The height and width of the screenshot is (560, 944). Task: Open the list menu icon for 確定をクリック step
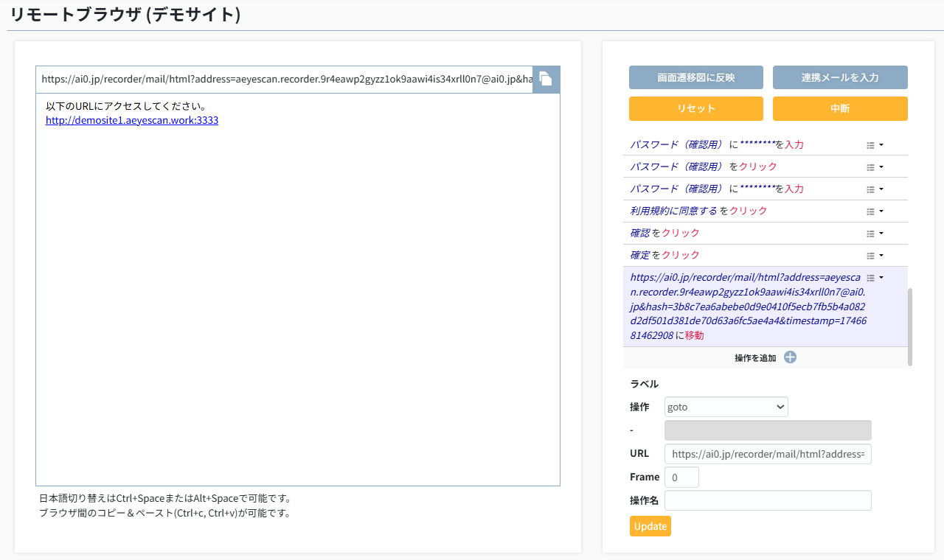(875, 256)
